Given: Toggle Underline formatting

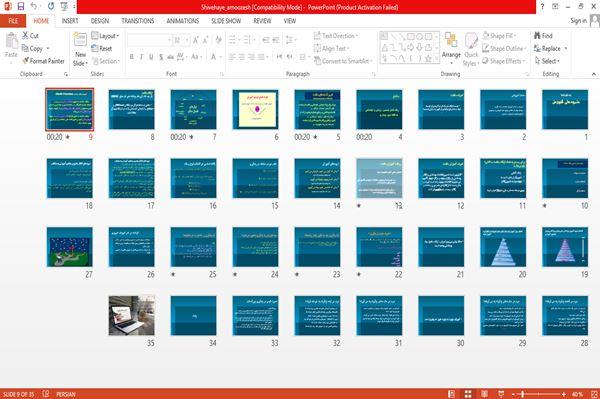Looking at the screenshot, I should click(151, 57).
